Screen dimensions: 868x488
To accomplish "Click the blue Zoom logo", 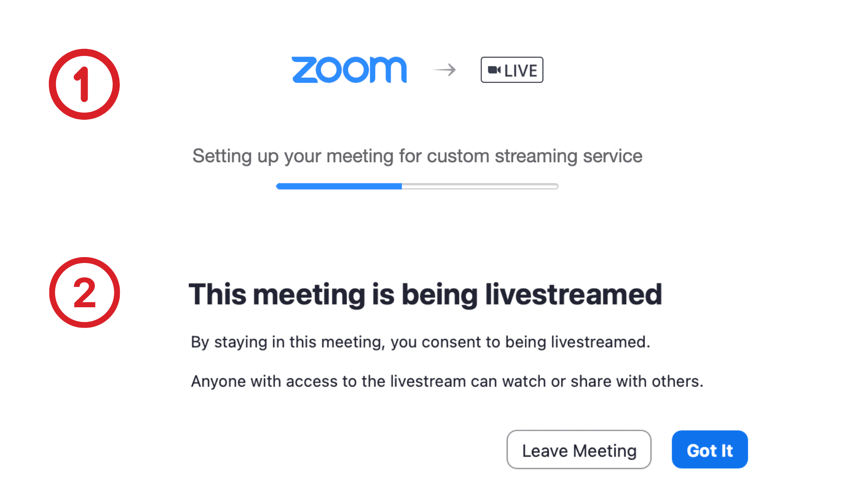I will pos(349,70).
